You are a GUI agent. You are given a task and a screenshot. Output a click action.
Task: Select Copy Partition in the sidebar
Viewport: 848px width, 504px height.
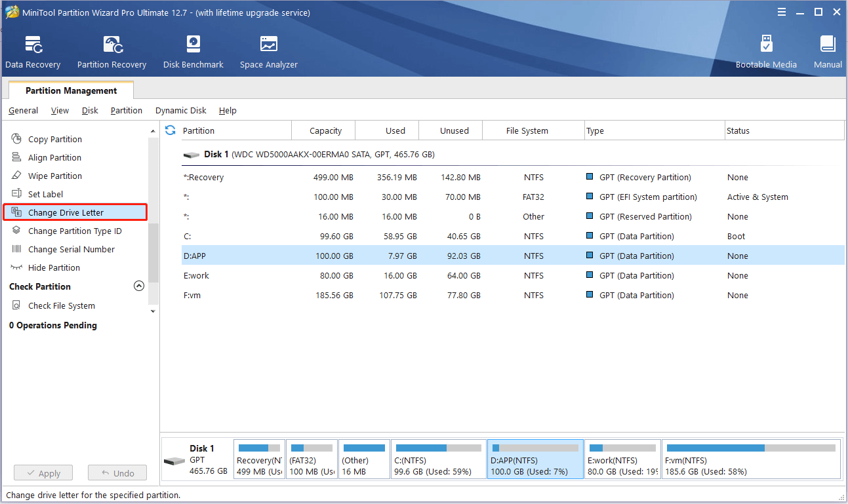point(55,139)
